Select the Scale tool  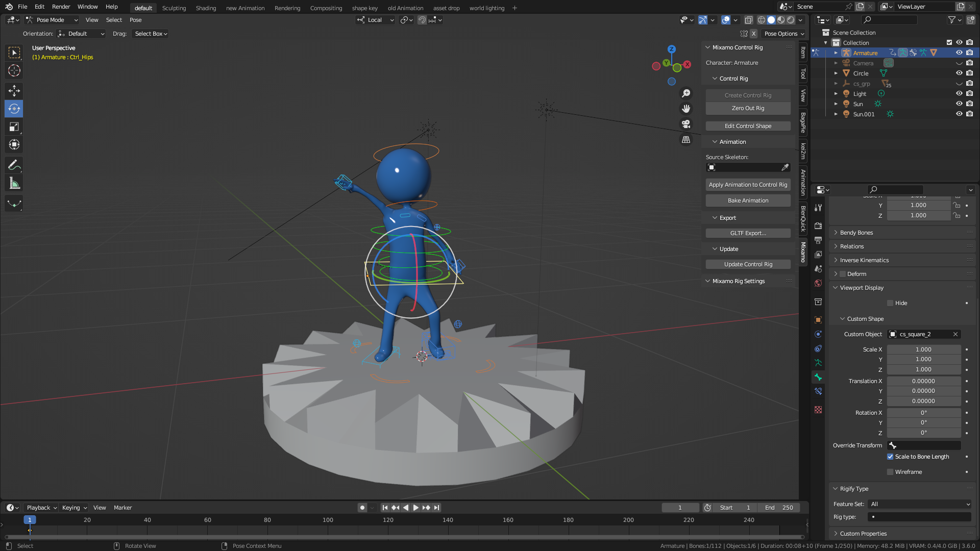click(x=14, y=127)
